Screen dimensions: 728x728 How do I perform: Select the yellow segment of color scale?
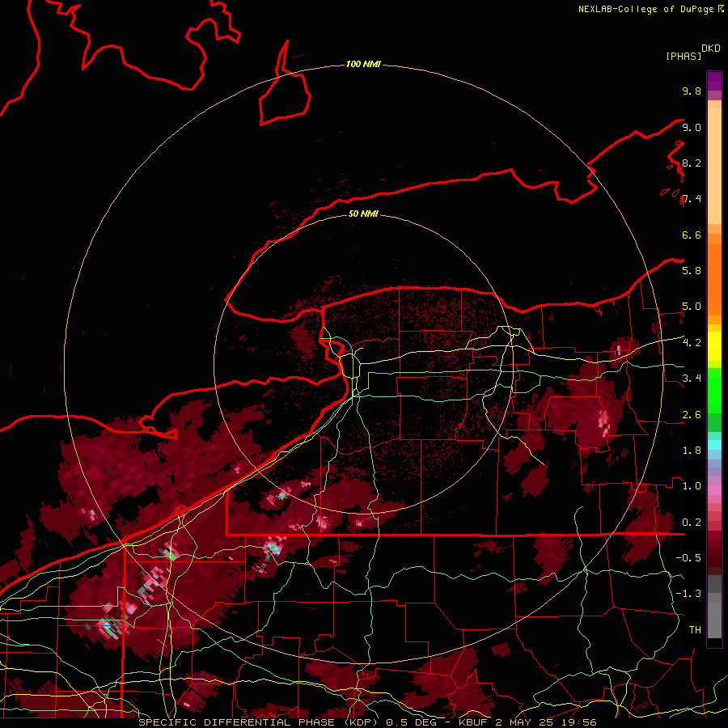pos(714,346)
